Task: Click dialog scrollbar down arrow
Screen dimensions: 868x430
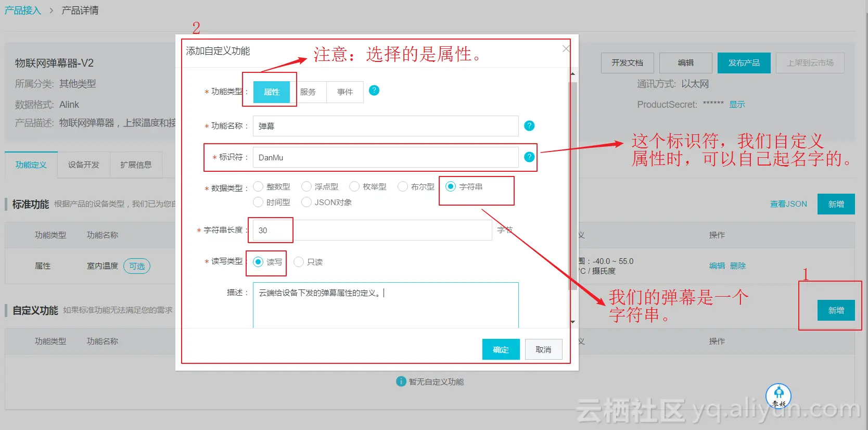Action: point(572,322)
